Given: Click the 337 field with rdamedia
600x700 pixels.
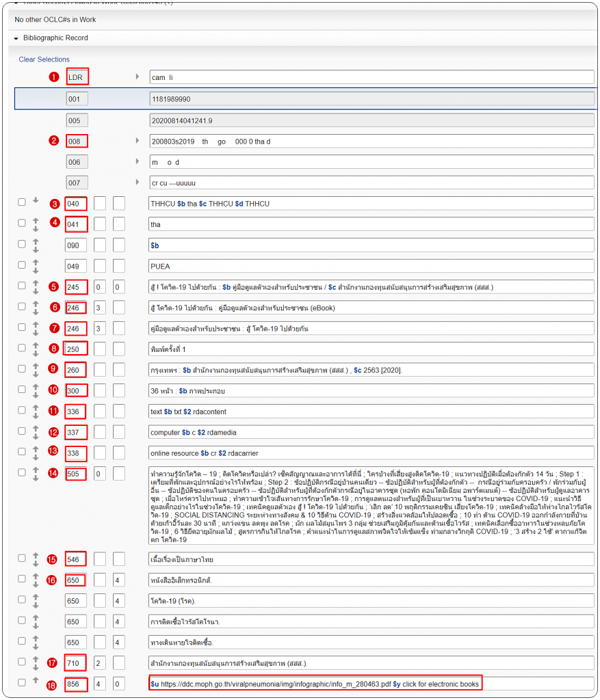Looking at the screenshot, I should click(371, 432).
